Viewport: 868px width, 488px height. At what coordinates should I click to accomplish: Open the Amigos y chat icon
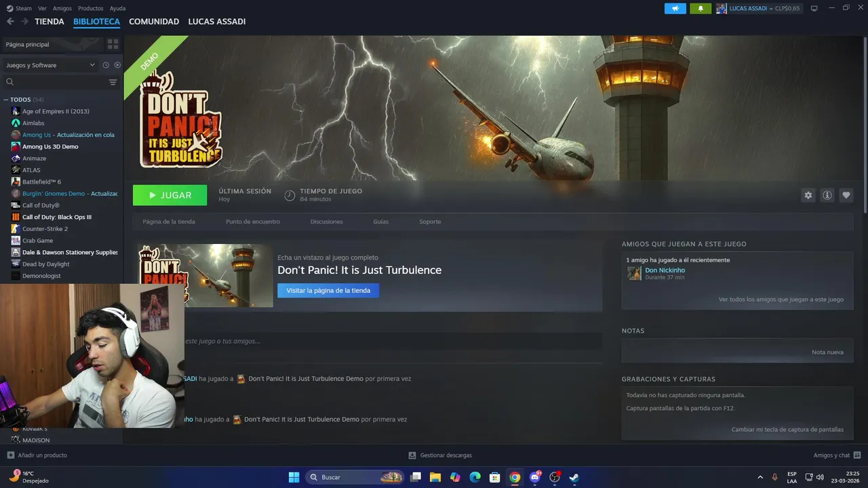click(857, 455)
